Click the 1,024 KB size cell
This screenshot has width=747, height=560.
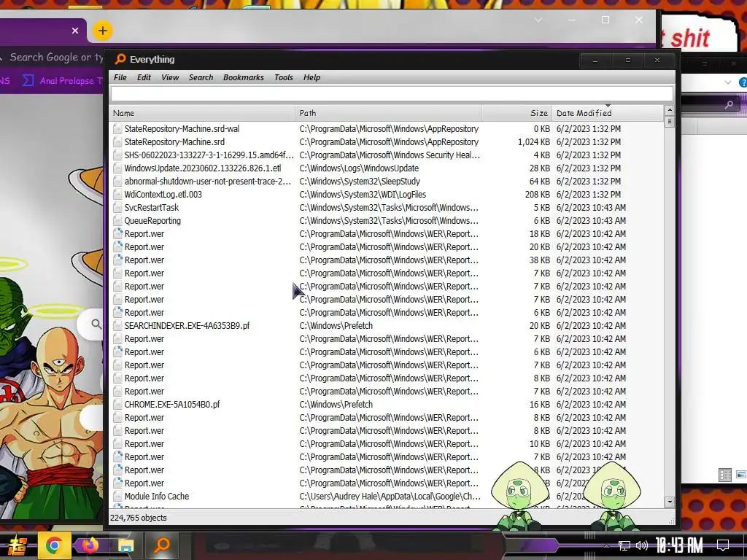click(x=533, y=142)
